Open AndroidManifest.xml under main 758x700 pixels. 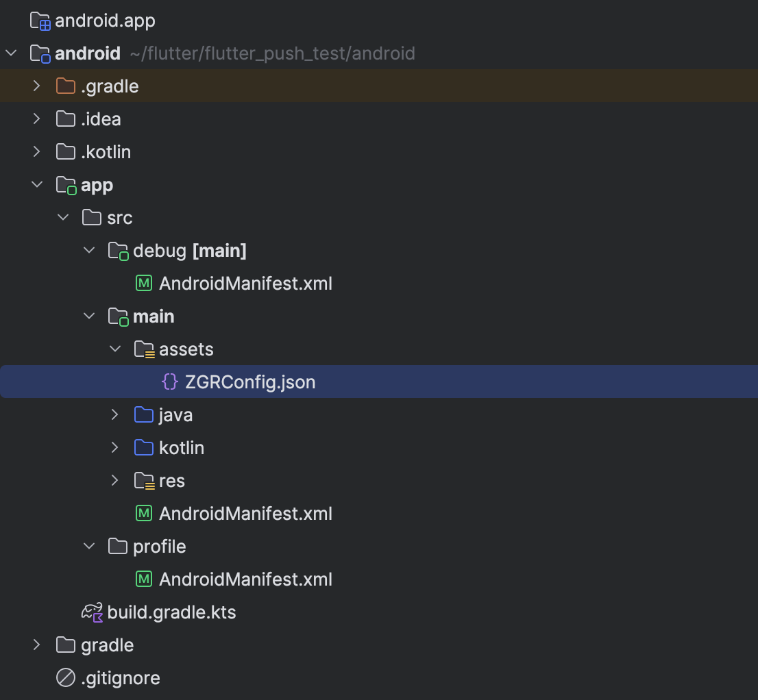tap(245, 513)
